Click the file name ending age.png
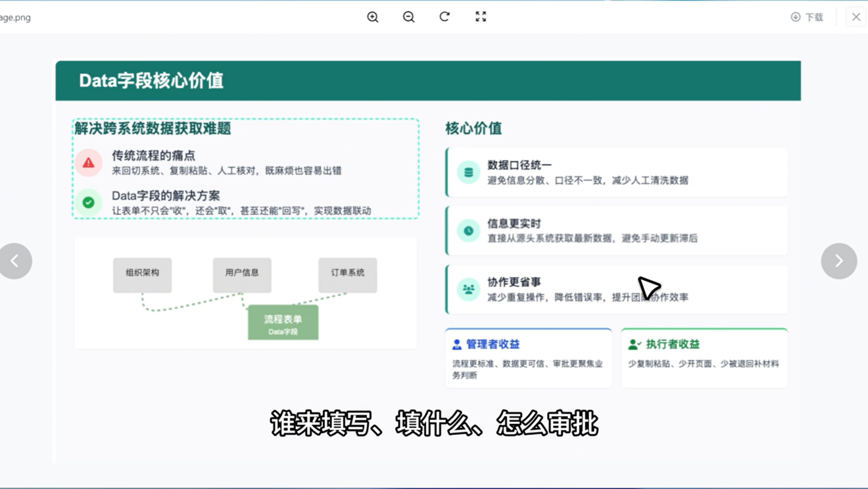This screenshot has width=868, height=489. pos(15,17)
